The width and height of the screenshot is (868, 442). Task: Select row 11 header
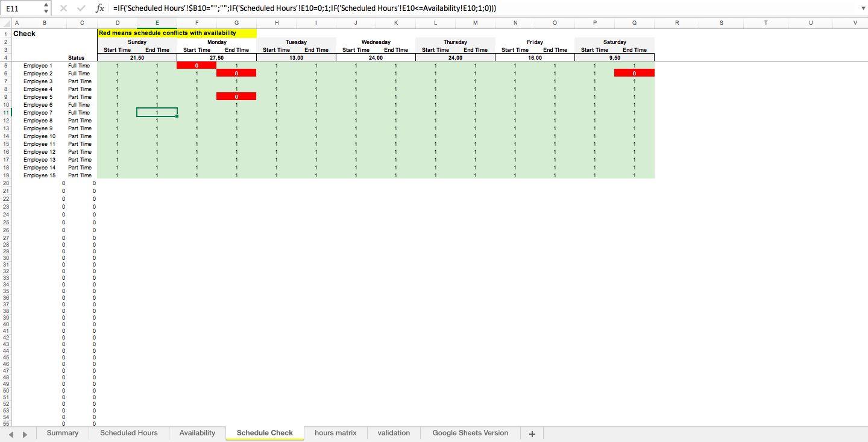(5, 113)
